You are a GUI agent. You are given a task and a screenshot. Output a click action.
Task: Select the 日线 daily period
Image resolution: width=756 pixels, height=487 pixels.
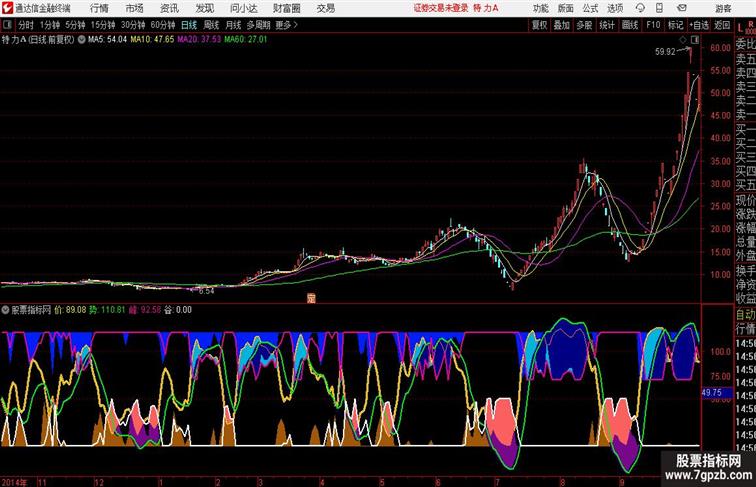point(189,25)
